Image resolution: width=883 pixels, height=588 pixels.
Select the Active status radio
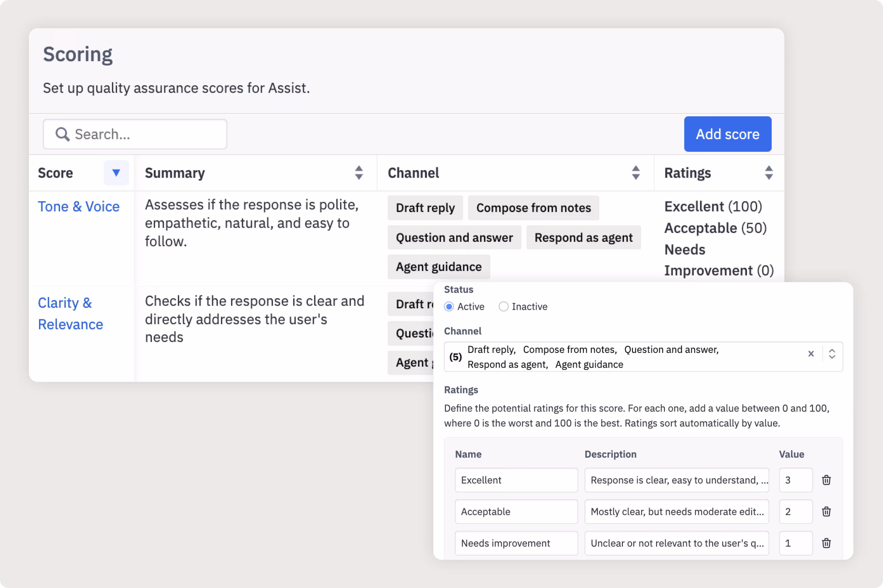[449, 307]
